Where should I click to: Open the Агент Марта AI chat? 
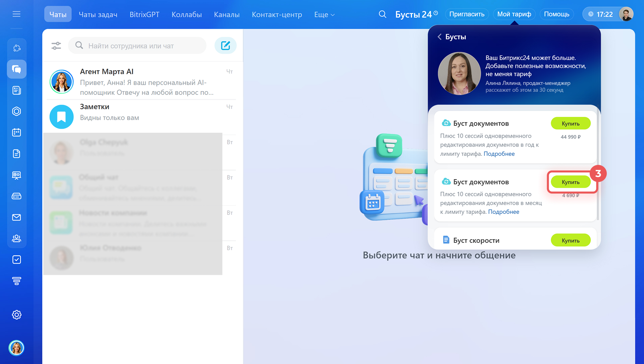tap(141, 81)
